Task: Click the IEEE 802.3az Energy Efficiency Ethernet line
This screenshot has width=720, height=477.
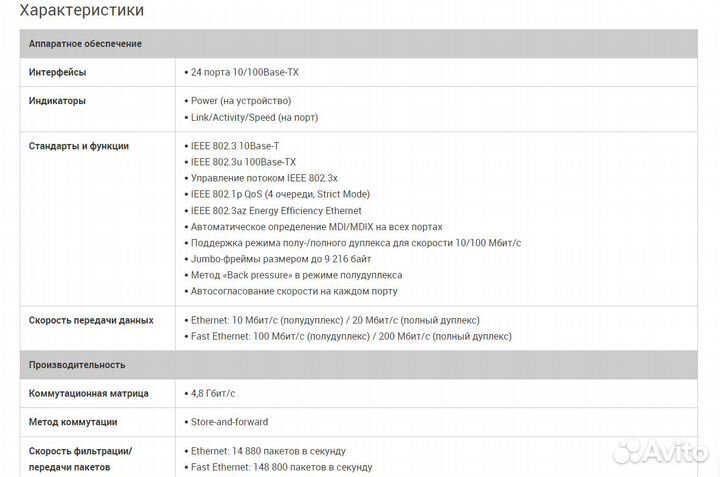Action: click(275, 211)
